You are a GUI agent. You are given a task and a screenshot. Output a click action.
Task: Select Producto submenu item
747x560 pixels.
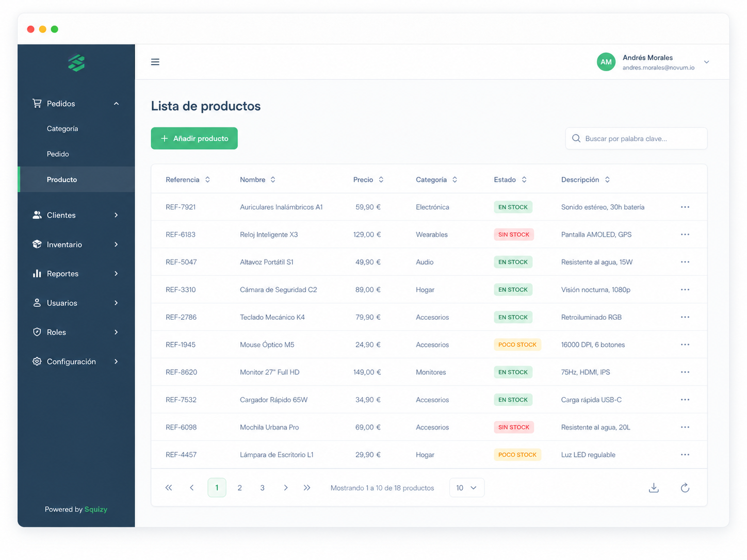(76, 179)
